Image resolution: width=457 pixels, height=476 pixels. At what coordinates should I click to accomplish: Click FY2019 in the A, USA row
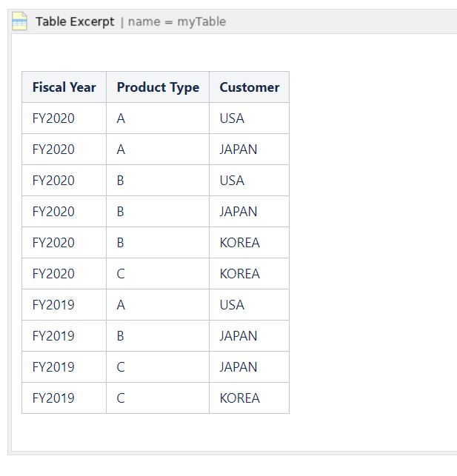click(x=53, y=304)
